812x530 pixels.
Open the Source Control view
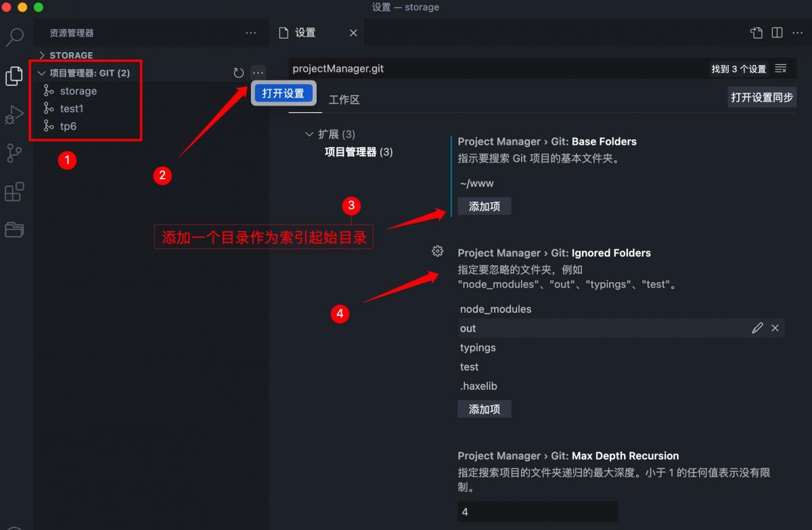click(x=14, y=154)
